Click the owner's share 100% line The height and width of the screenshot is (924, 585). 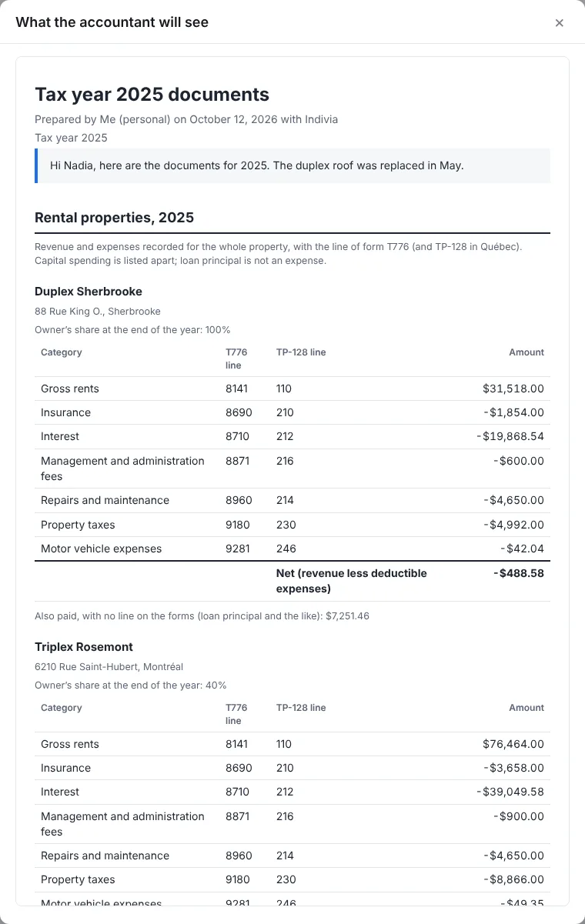point(132,330)
